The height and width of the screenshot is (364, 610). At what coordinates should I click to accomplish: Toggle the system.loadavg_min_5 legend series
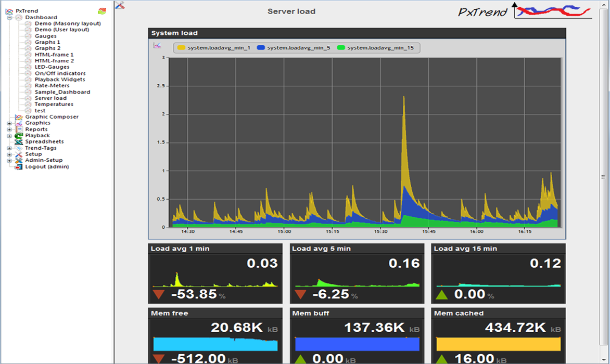(x=294, y=48)
